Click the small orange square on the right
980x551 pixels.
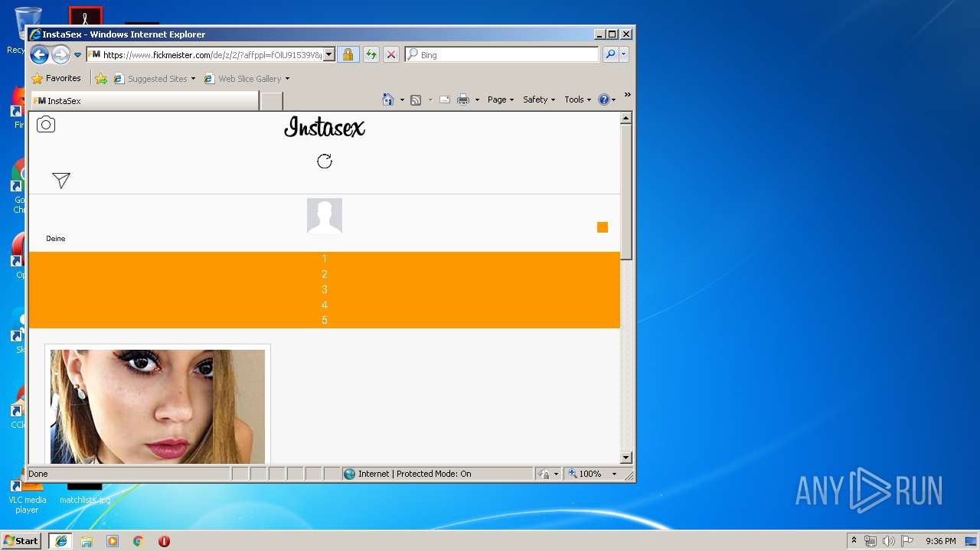coord(603,227)
